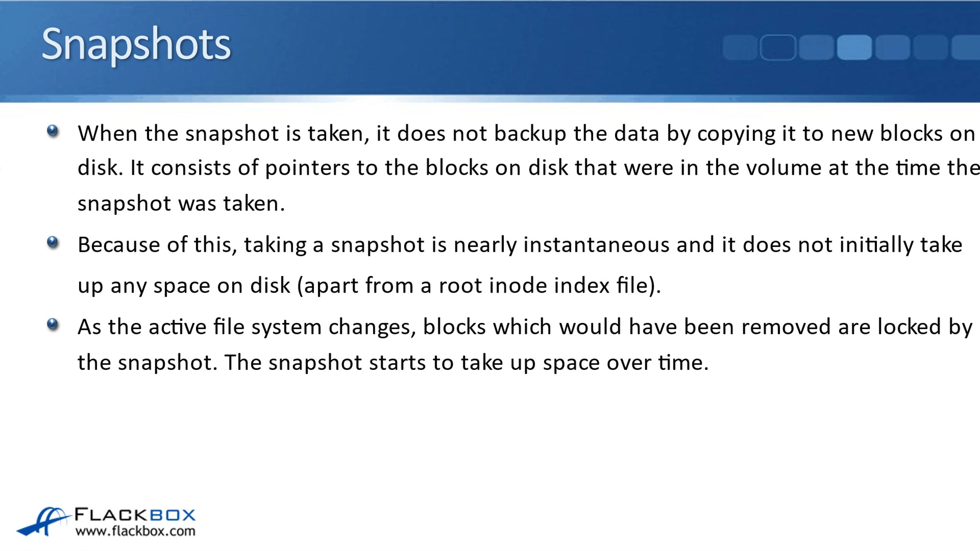The image size is (980, 551).
Task: Click the text "take up space over time"
Action: [584, 362]
